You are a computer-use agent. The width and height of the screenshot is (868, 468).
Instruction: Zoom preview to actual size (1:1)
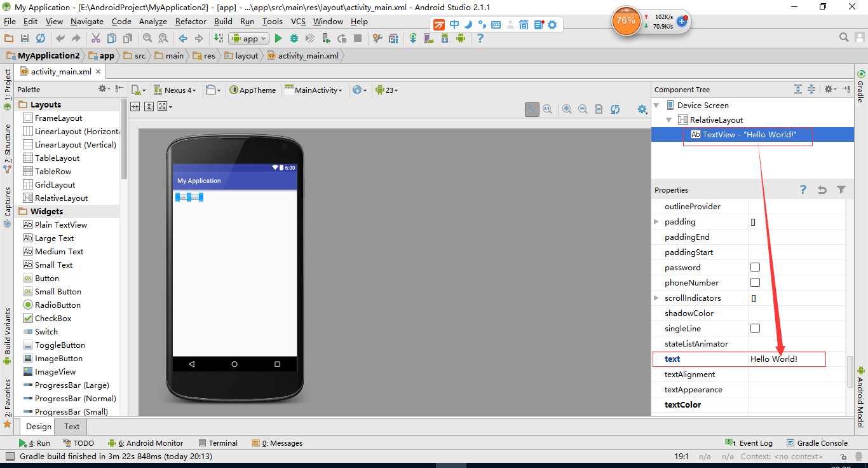coord(547,109)
